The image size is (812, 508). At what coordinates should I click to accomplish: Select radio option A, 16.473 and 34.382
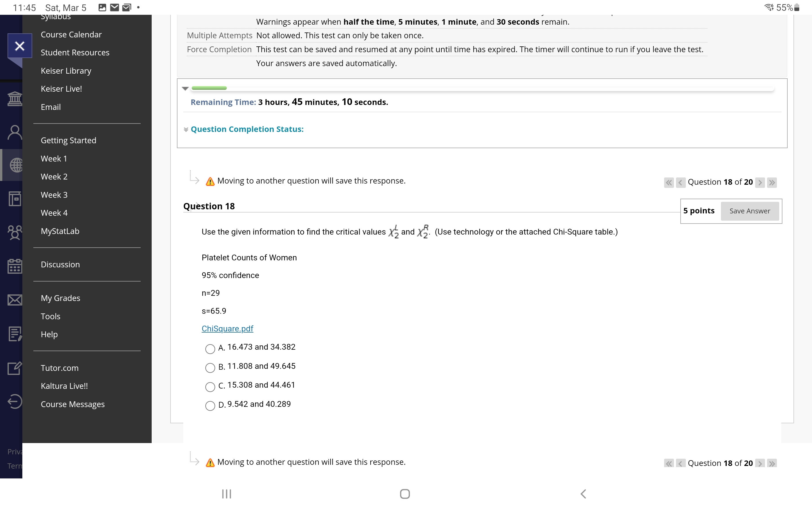(210, 349)
